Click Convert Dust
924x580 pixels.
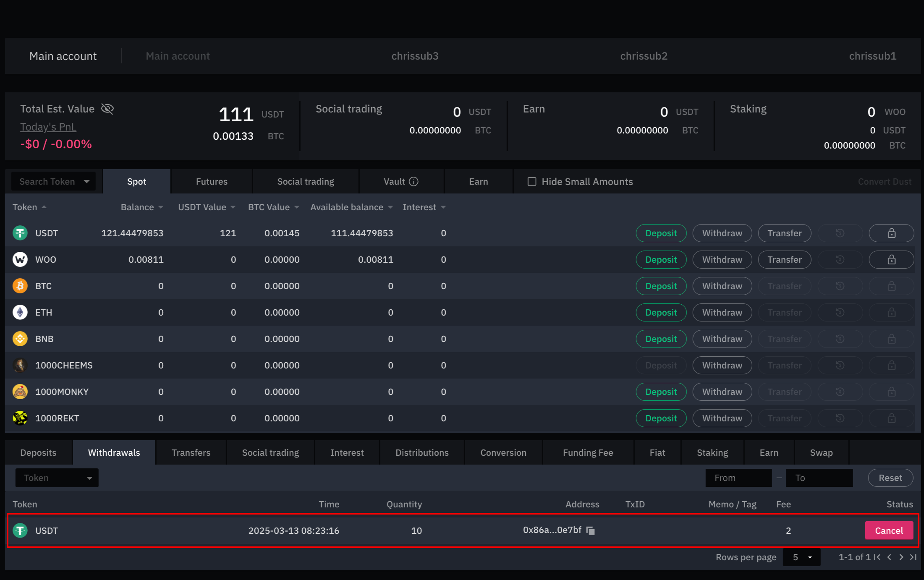tap(885, 182)
